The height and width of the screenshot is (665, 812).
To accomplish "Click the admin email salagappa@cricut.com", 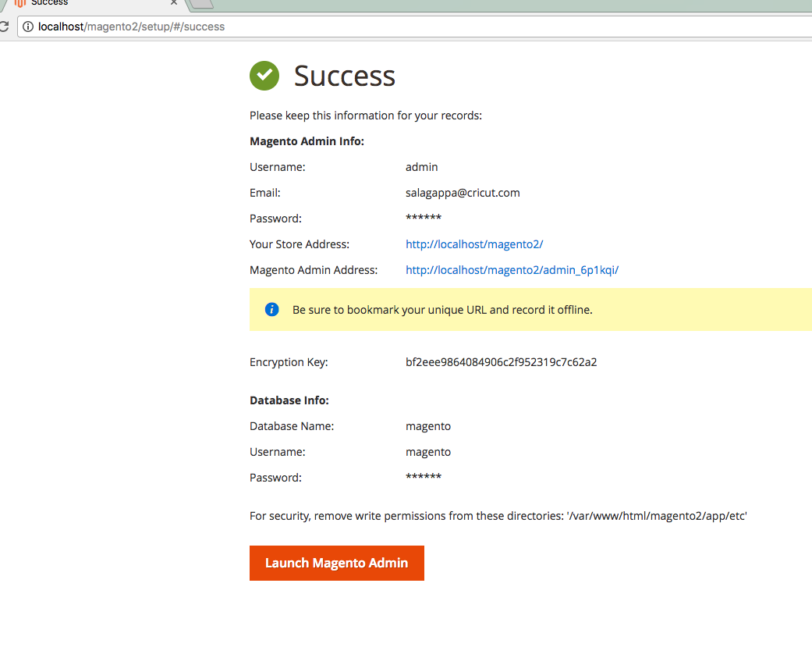I will point(463,193).
